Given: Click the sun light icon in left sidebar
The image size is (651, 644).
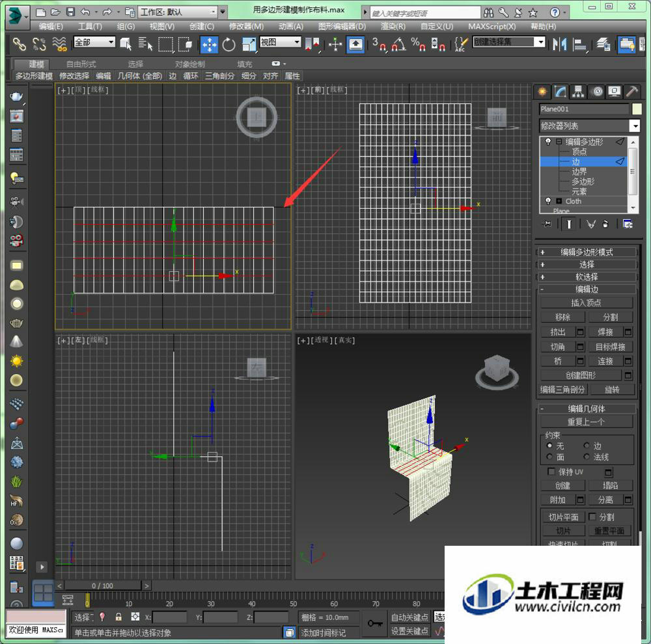Looking at the screenshot, I should tap(17, 360).
